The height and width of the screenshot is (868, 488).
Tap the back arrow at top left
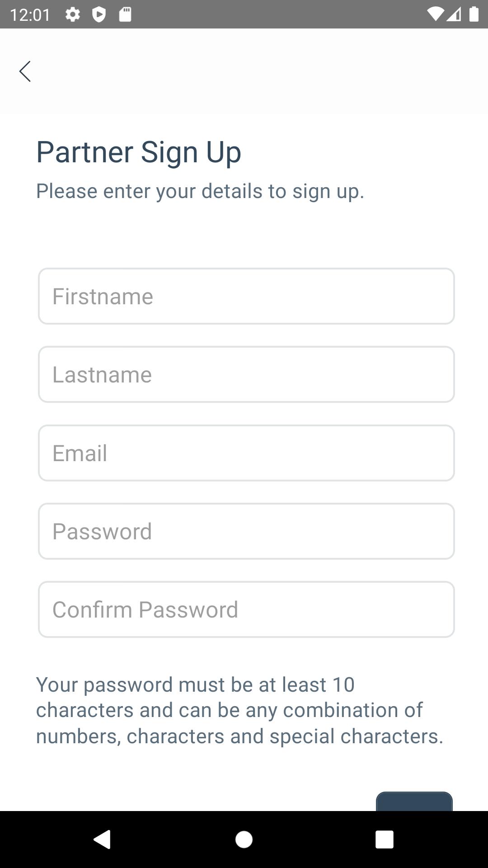click(25, 71)
